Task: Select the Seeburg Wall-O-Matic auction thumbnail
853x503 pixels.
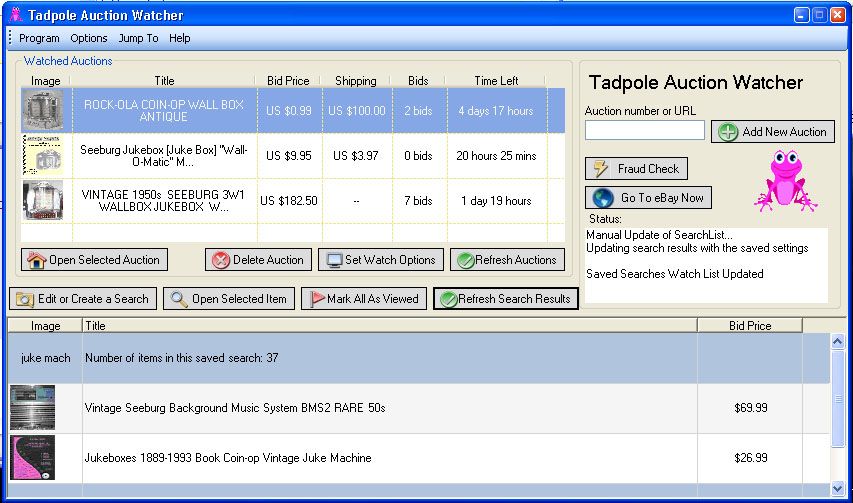Action: pyautogui.click(x=42, y=156)
